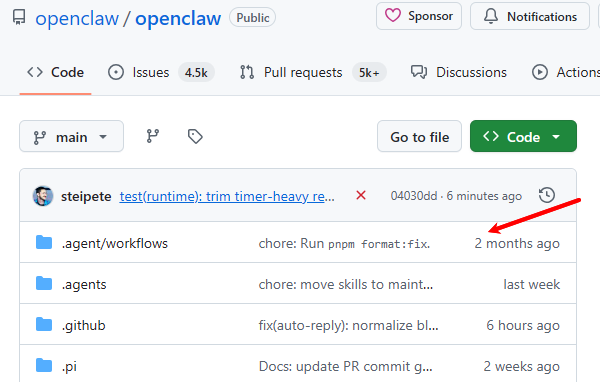Open the chore: move skills commit message
The image size is (600, 382).
[346, 284]
